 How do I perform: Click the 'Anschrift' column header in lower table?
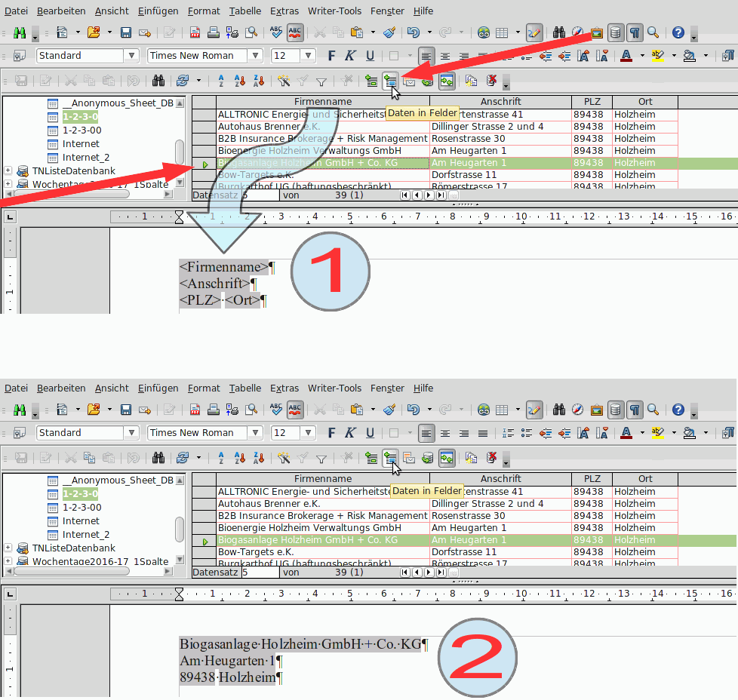coord(500,479)
